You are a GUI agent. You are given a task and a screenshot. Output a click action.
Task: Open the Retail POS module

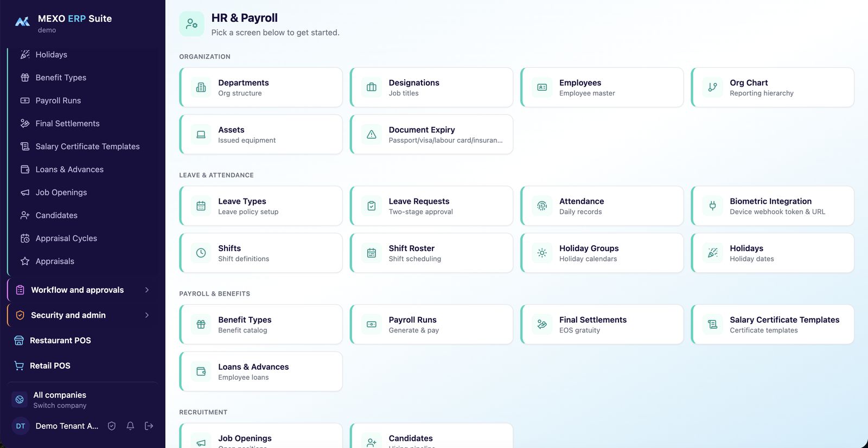click(x=83, y=366)
